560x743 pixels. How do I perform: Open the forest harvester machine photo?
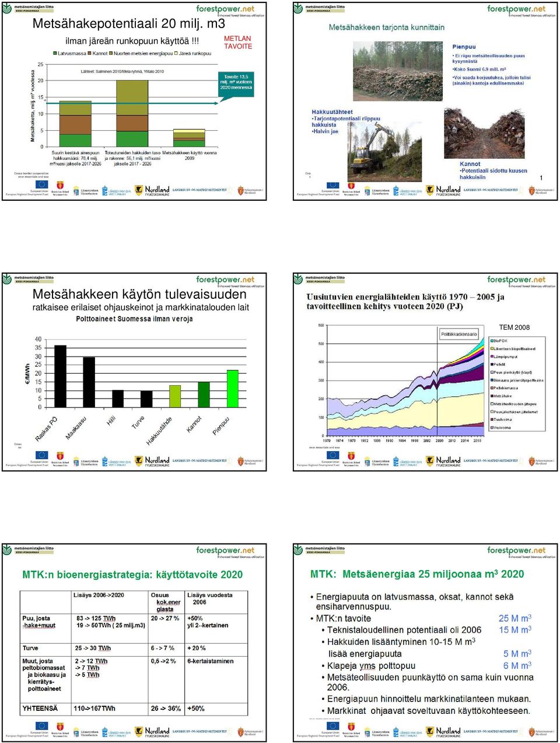point(384,151)
